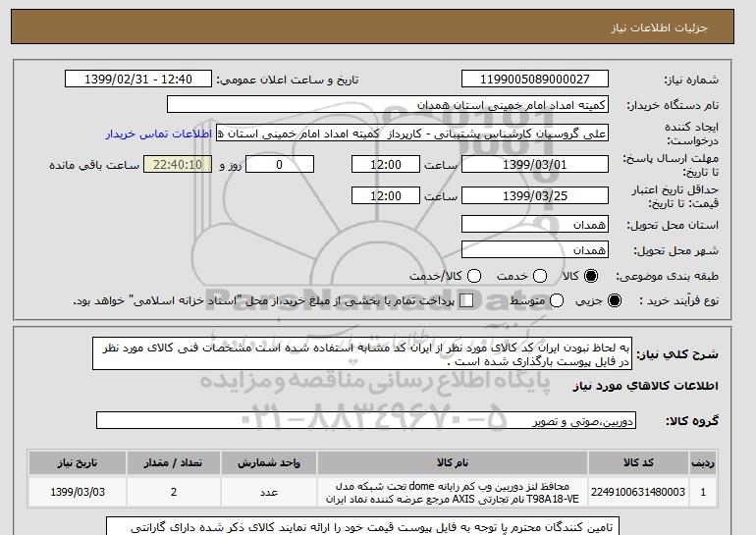Screen dimensions: 756x535
Task: Click the کد کالا column header
Action: tap(638, 462)
